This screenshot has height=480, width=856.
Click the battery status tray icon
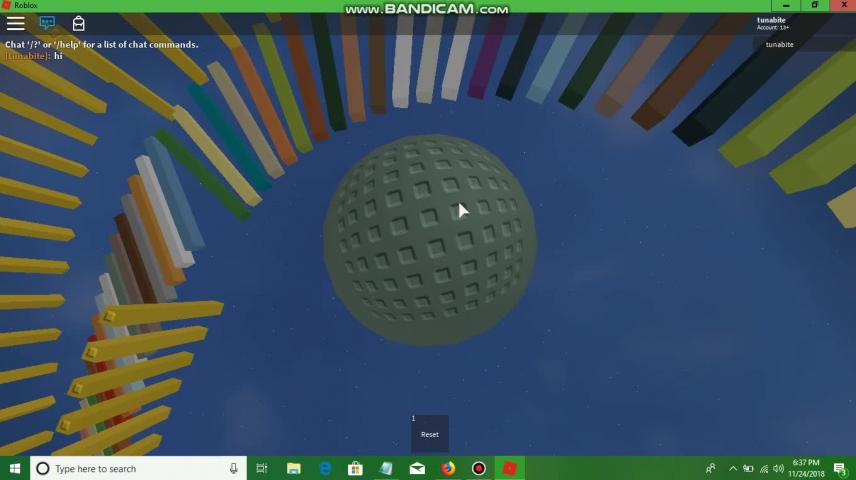[x=748, y=469]
